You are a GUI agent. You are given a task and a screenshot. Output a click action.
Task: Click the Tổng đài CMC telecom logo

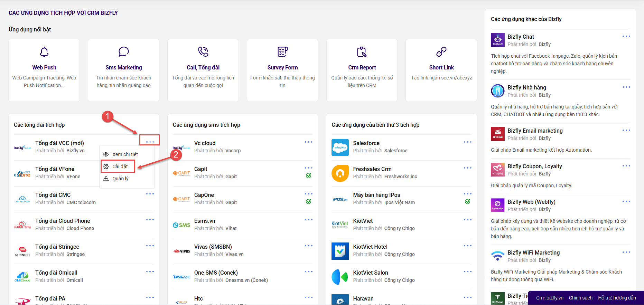pos(22,199)
